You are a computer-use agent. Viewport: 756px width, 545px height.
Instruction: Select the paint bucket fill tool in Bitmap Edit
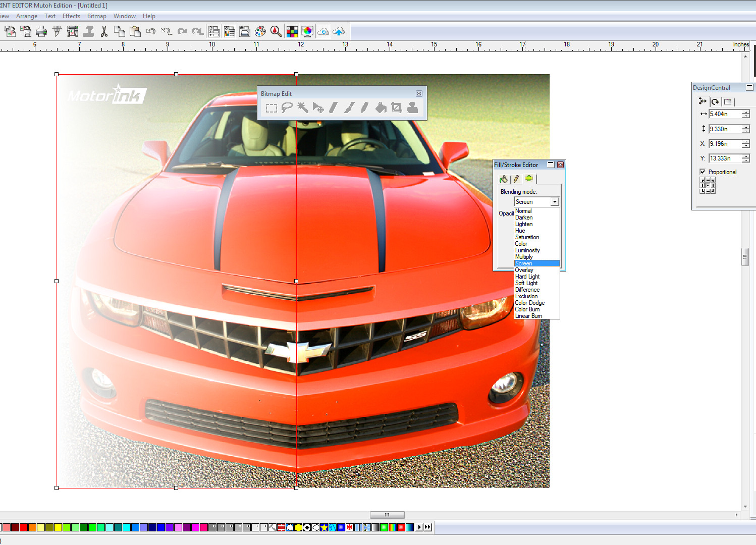pos(381,107)
